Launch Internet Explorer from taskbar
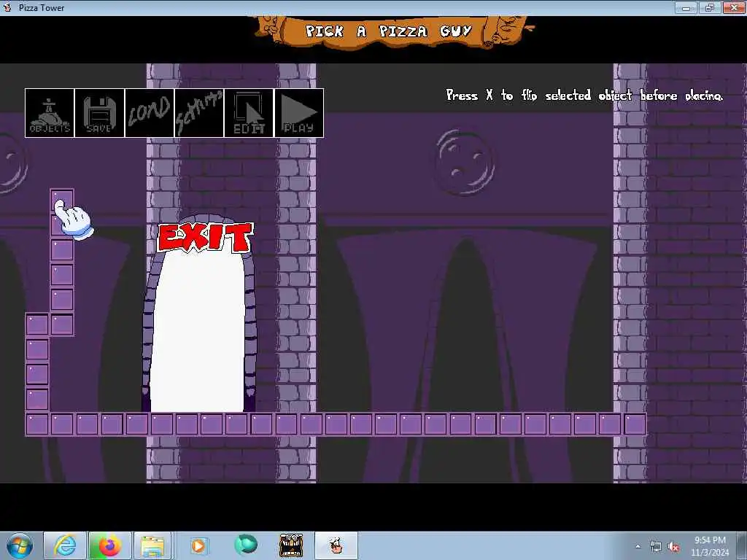 click(65, 545)
